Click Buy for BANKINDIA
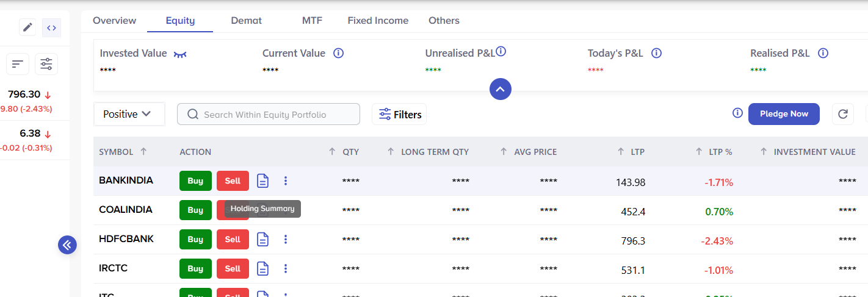Screen dimensions: 868x297 [x=195, y=181]
